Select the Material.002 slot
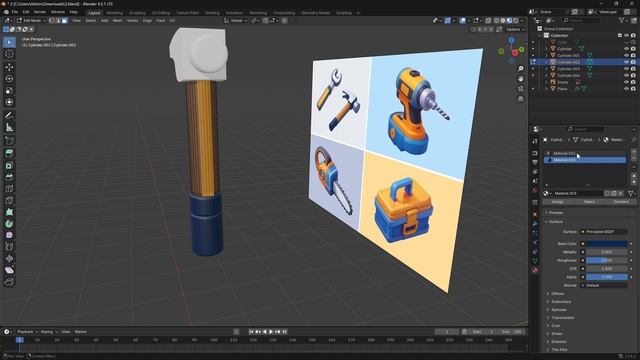Screen dimensions: 640x360 [585, 153]
